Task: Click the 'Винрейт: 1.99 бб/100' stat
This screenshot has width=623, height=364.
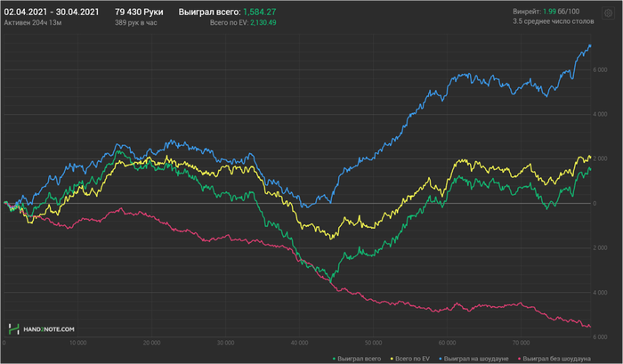Action: tap(546, 12)
